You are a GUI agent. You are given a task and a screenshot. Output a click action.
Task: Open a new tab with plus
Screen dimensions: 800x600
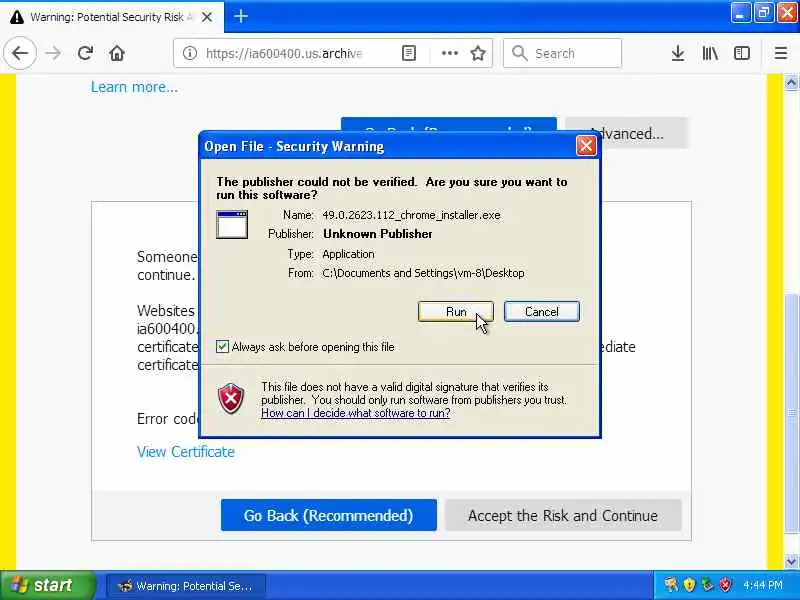[241, 16]
